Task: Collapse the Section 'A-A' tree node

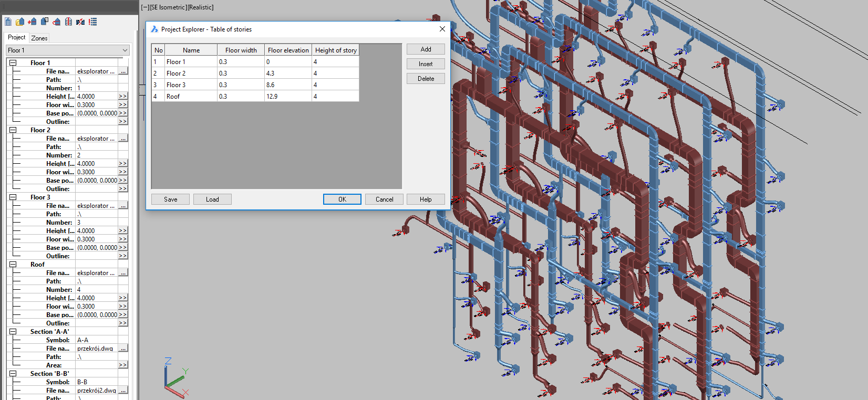Action: (x=13, y=332)
